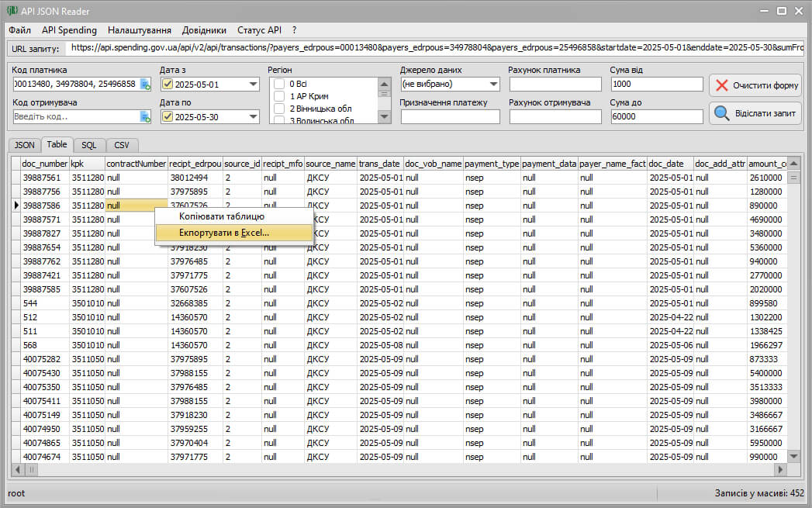Click the lookup icon in payer code field

[x=145, y=85]
